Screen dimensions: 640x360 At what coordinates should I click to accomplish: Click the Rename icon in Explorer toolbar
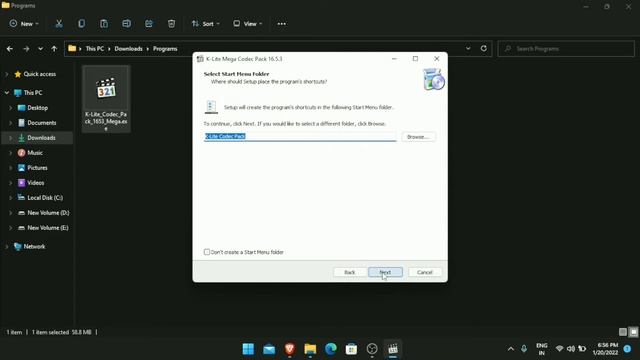[x=127, y=24]
